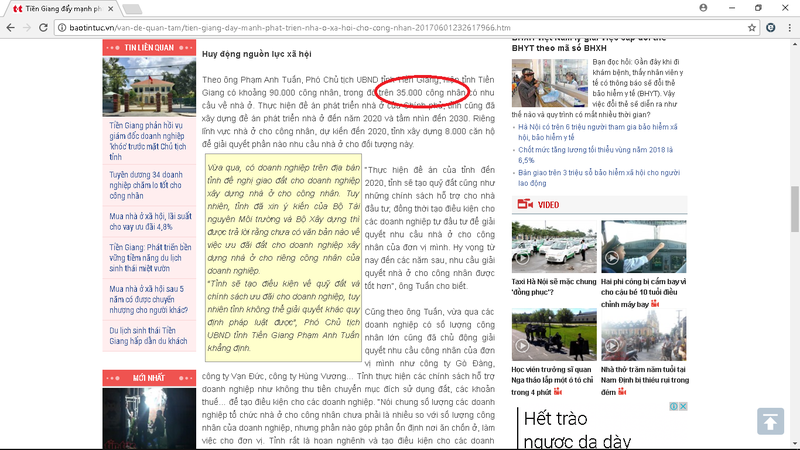
Task: Open 'Tiền Giang: Phát triển bền vững' link
Action: coord(150,258)
